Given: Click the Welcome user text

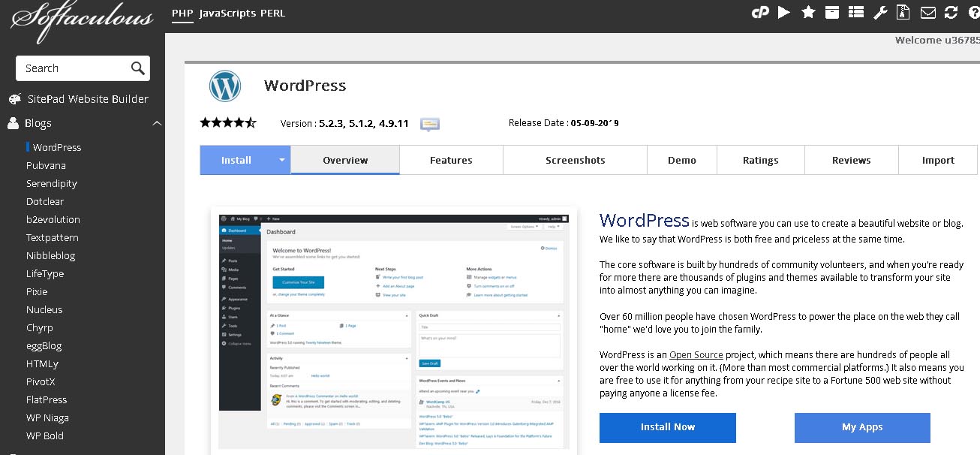Looking at the screenshot, I should 937,41.
